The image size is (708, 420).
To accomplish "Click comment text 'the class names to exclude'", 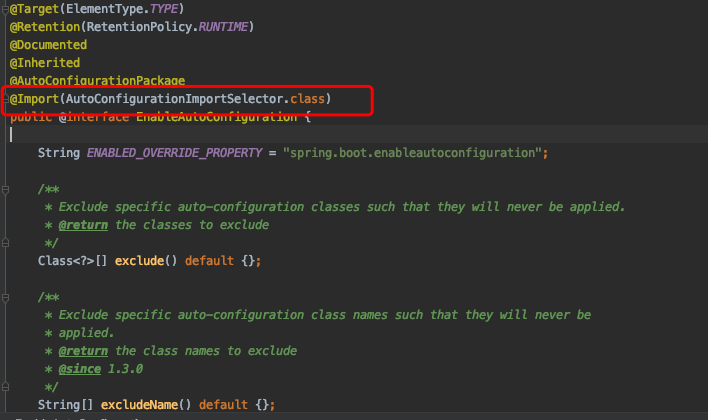I will (x=206, y=351).
